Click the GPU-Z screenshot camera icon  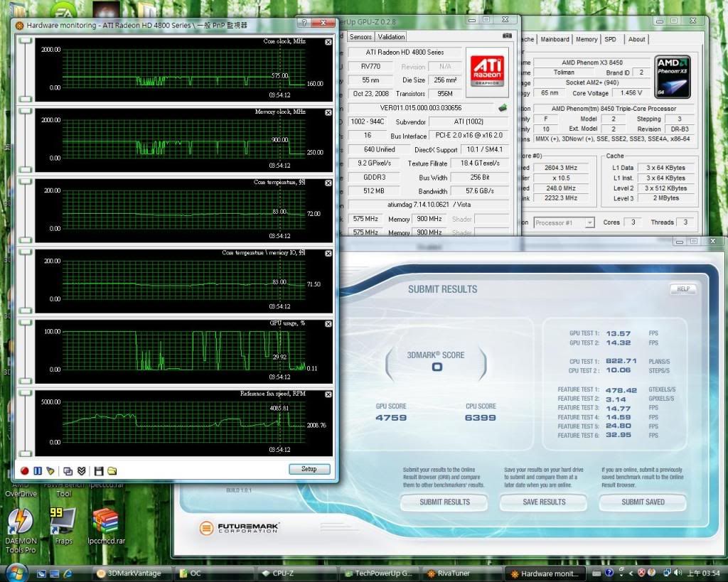click(507, 36)
